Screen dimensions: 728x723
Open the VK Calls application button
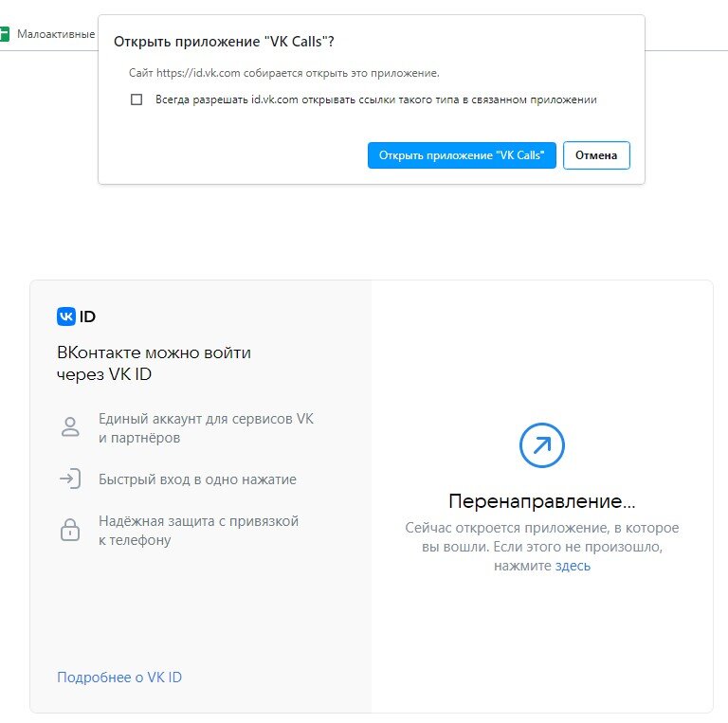point(462,155)
